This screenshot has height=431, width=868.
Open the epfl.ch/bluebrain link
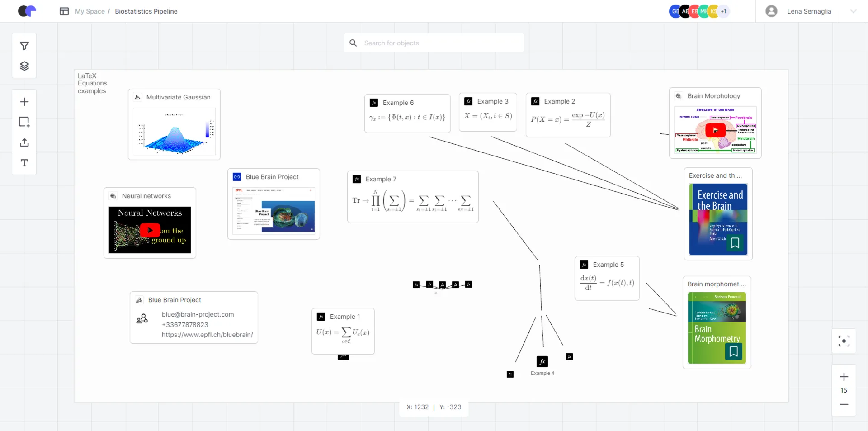207,335
